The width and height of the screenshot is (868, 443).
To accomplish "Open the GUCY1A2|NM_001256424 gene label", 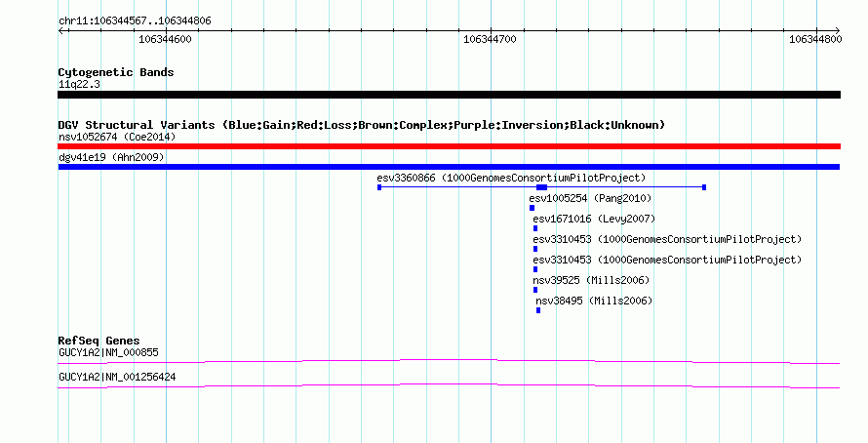I will [117, 377].
